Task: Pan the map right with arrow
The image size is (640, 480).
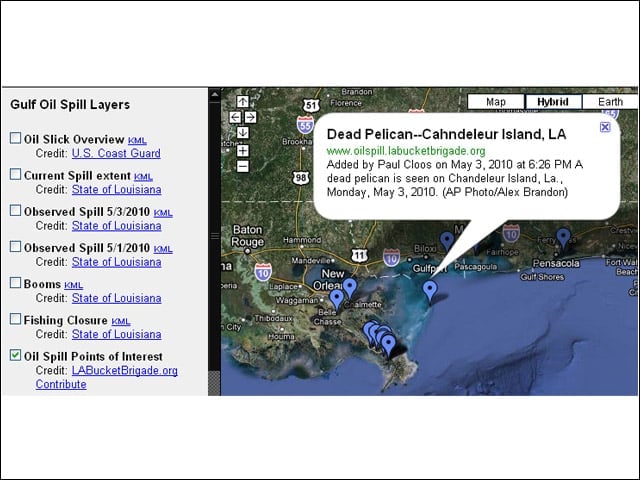Action: [x=251, y=118]
